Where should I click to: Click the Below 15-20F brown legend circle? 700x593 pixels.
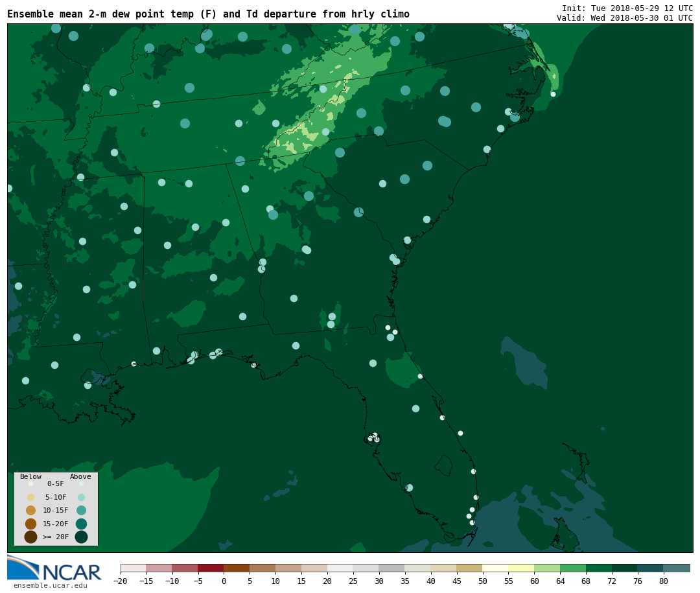tap(30, 524)
